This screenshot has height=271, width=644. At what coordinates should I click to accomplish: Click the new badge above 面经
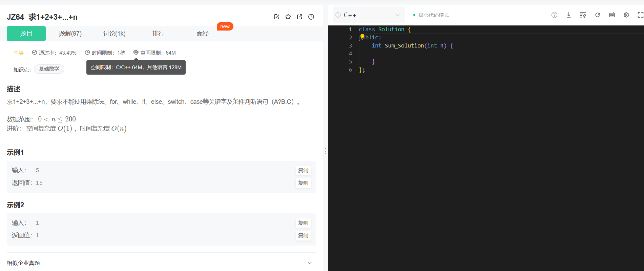pyautogui.click(x=225, y=26)
